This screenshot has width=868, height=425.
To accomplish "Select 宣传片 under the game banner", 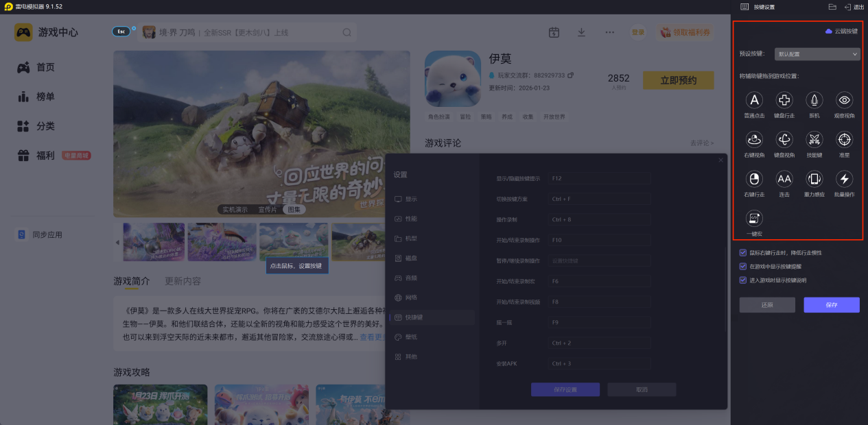I will coord(268,209).
